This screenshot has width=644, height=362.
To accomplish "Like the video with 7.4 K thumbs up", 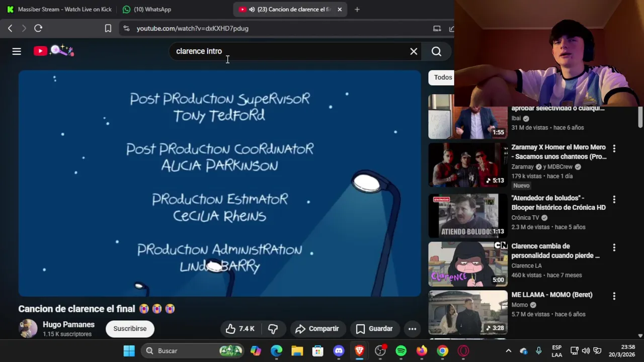I will click(240, 329).
